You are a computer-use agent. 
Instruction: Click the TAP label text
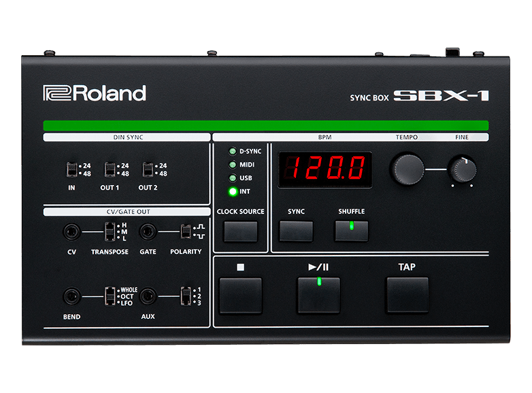(x=407, y=267)
